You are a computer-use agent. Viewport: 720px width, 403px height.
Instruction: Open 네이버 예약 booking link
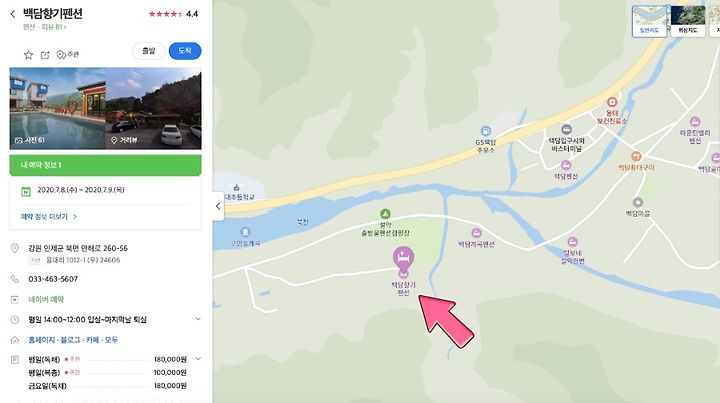[46, 299]
